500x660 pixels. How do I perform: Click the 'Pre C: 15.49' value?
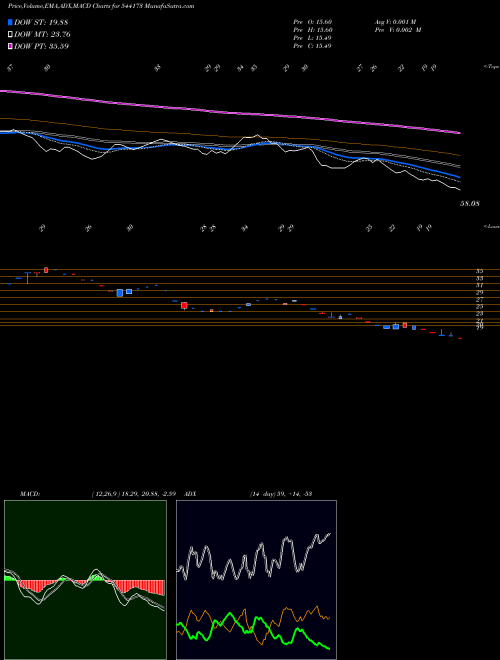tap(313, 46)
